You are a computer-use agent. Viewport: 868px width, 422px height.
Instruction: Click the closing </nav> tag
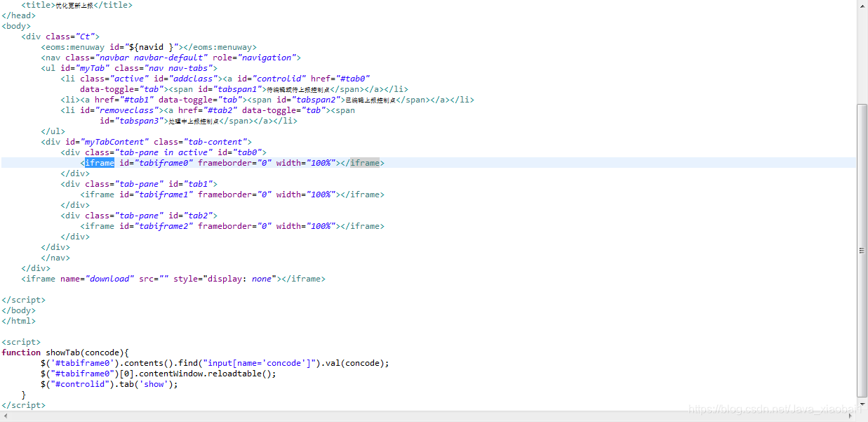[55, 258]
